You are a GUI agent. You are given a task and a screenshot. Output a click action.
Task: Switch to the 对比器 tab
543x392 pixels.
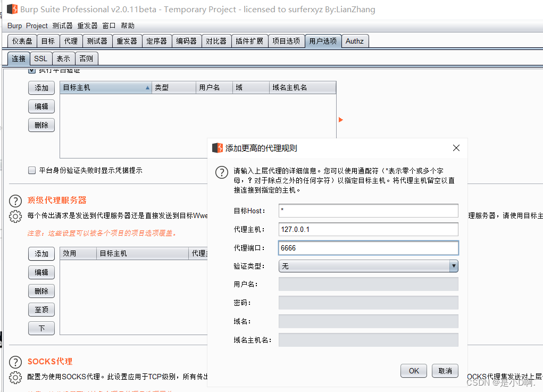[216, 41]
